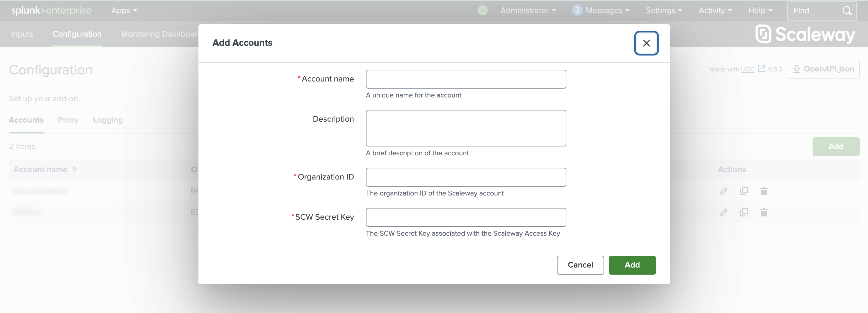
Task: Select the Accounts sub-tab
Action: tap(26, 120)
